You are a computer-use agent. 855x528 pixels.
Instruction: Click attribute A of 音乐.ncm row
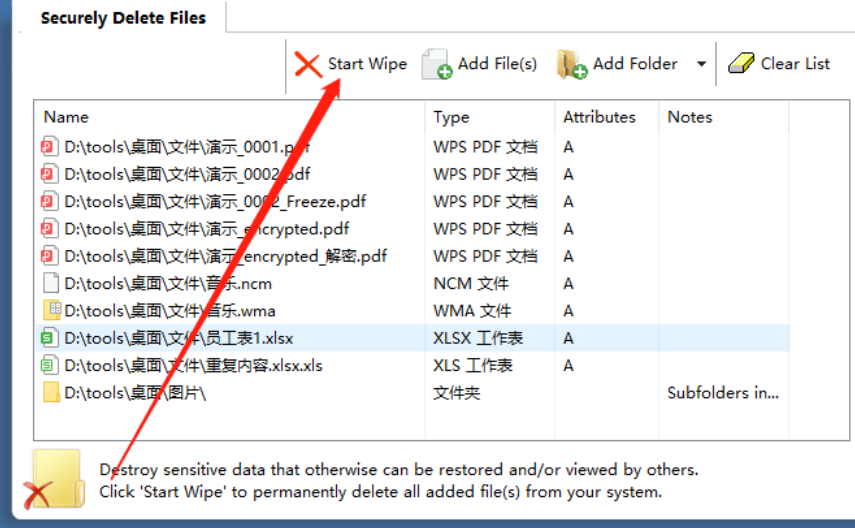point(568,283)
